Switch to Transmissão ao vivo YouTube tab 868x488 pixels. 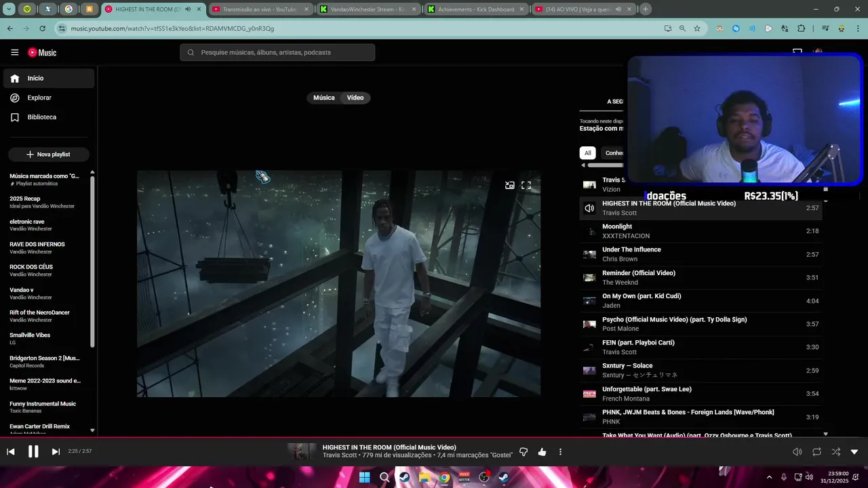[260, 9]
